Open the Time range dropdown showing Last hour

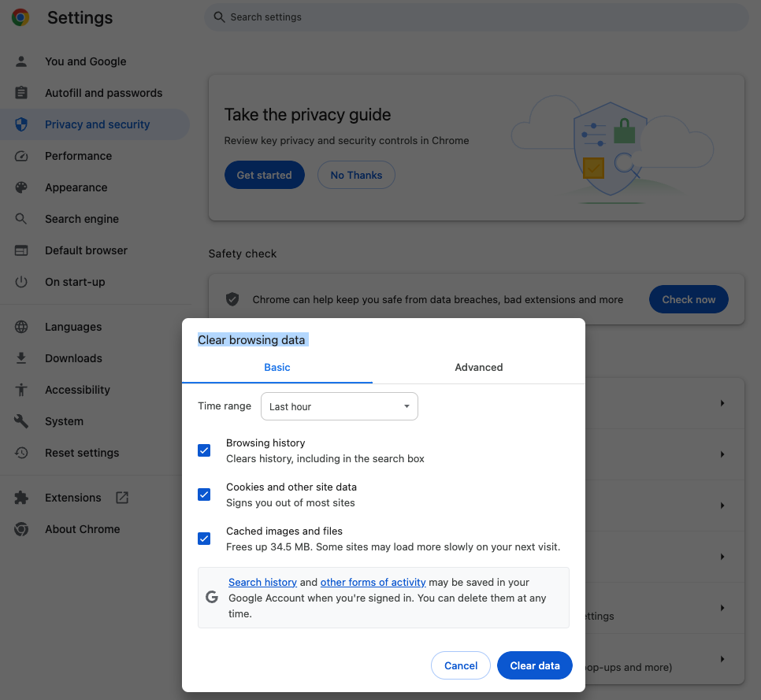[340, 406]
